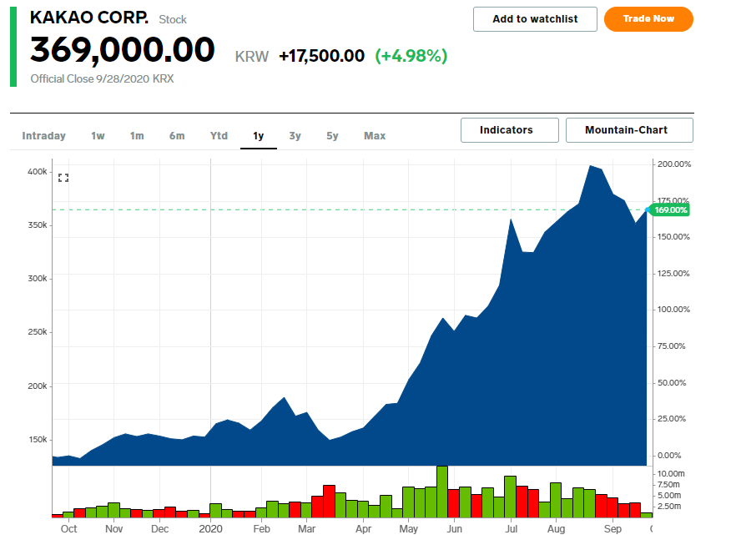This screenshot has height=560, width=736.
Task: Select the 3y time range
Action: click(295, 136)
